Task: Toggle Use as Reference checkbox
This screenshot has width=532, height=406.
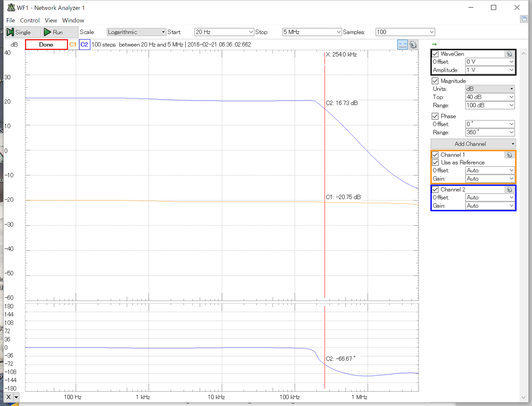Action: click(x=436, y=163)
